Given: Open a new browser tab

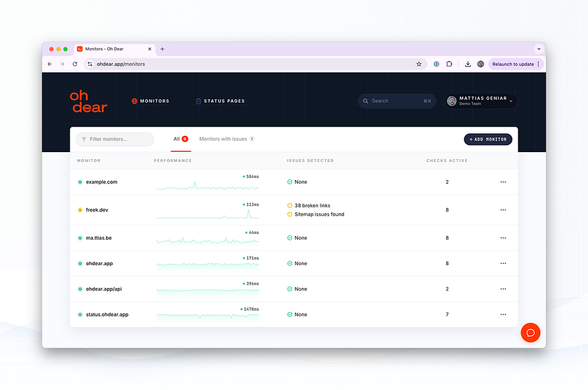Looking at the screenshot, I should tap(163, 49).
